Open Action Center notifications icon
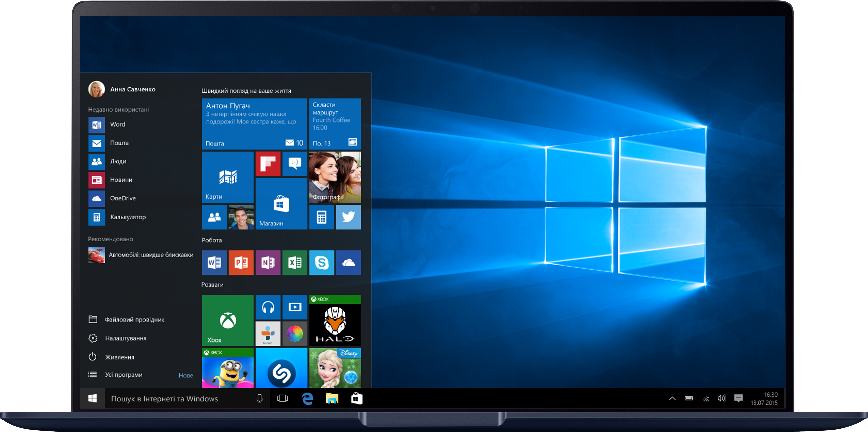The height and width of the screenshot is (432, 868). [738, 399]
